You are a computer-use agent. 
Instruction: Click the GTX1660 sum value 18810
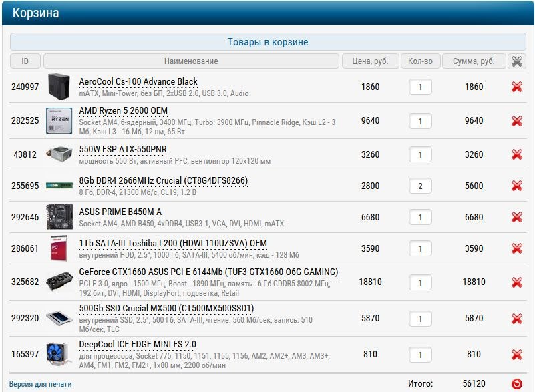point(474,282)
